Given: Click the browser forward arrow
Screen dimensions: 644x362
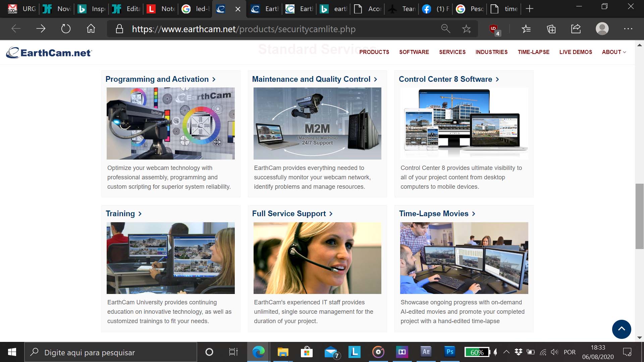Looking at the screenshot, I should 41,29.
